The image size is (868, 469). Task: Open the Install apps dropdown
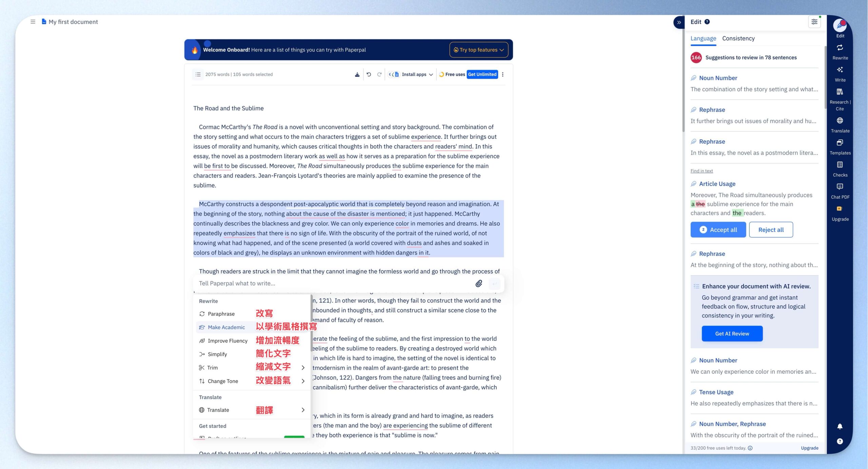click(x=411, y=74)
